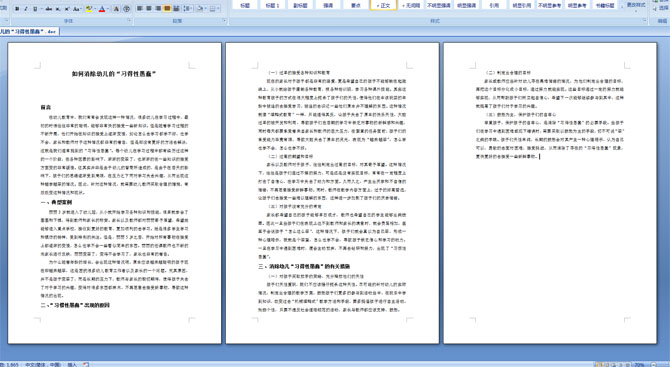Viewport: 670px width, 367px height.
Task: Apply red font color button
Action: [x=102, y=9]
